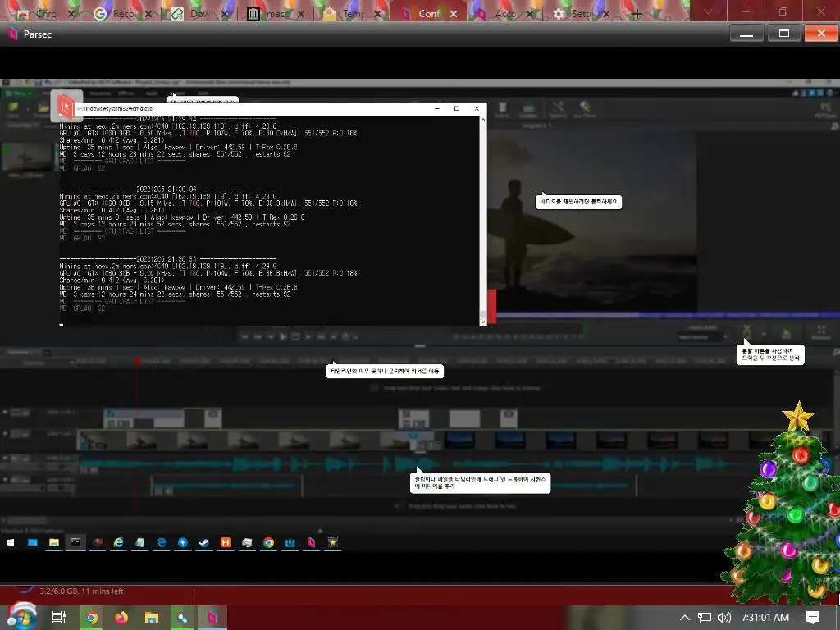Open host volume tray icon
The height and width of the screenshot is (630, 840).
(724, 618)
